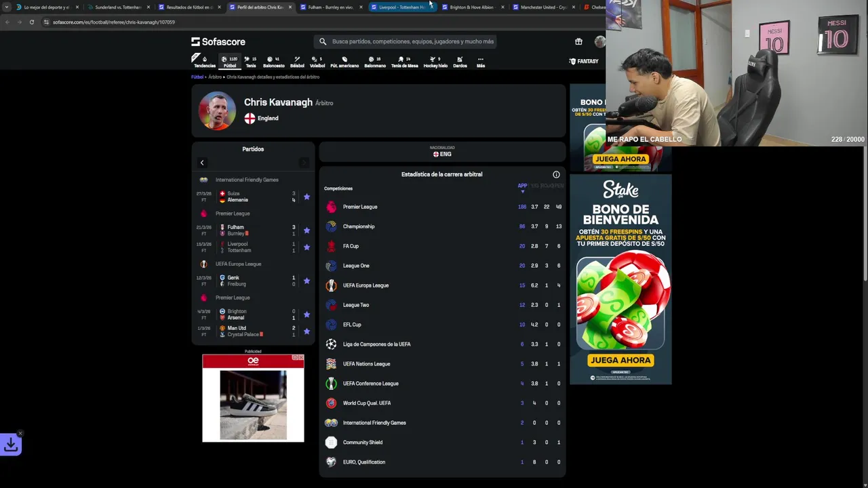The width and height of the screenshot is (868, 488).
Task: Open the Tendencias section
Action: click(x=204, y=62)
